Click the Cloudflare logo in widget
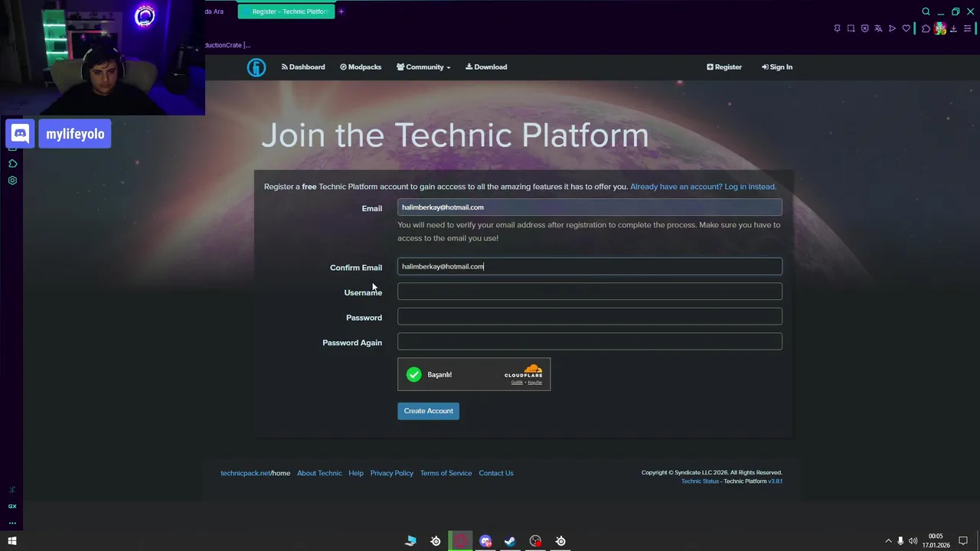 click(x=524, y=371)
